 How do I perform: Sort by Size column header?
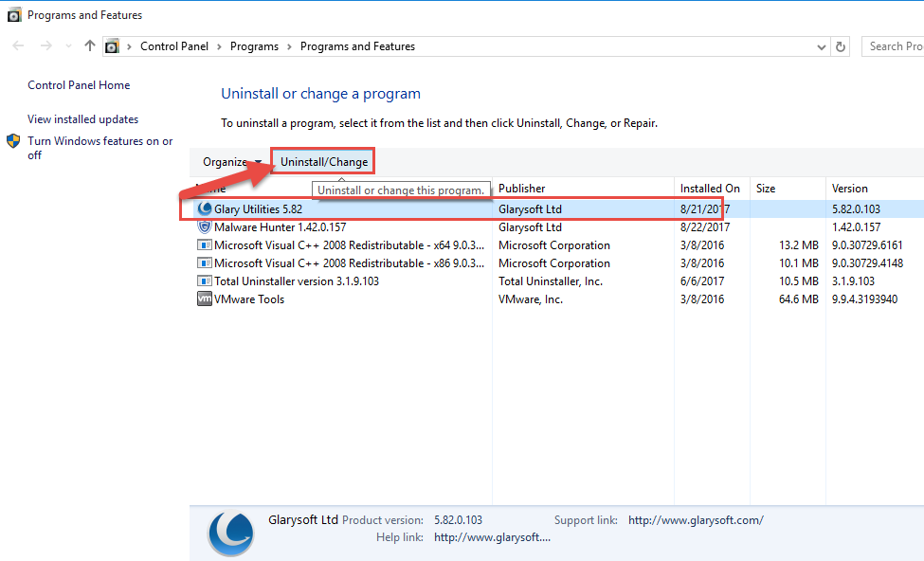pos(788,188)
